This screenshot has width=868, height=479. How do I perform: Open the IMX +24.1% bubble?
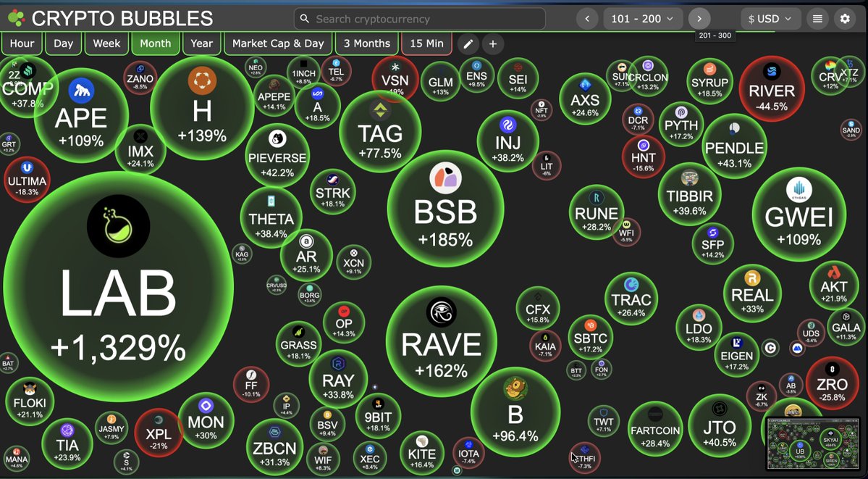click(140, 149)
